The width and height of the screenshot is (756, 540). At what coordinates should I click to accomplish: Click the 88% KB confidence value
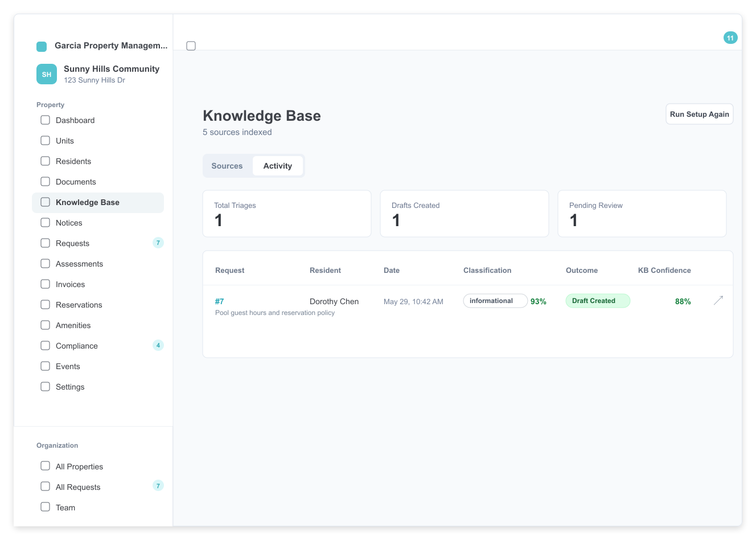pos(683,301)
